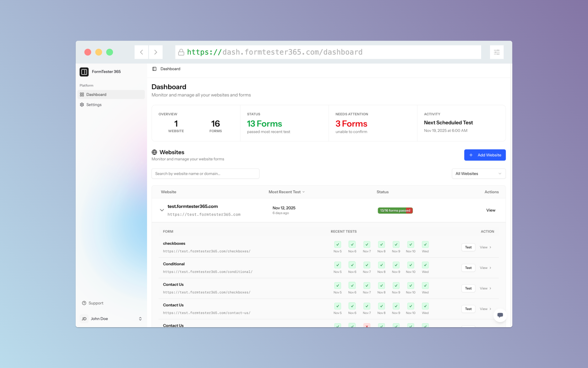Click the globe icon next to Websites
The width and height of the screenshot is (588, 368).
[154, 152]
